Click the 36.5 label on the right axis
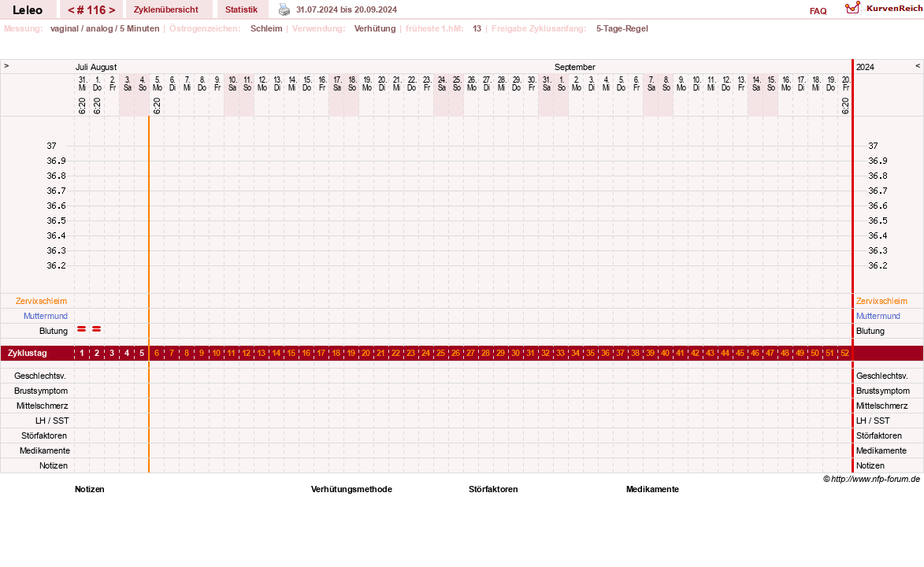The image size is (924, 567). [878, 220]
